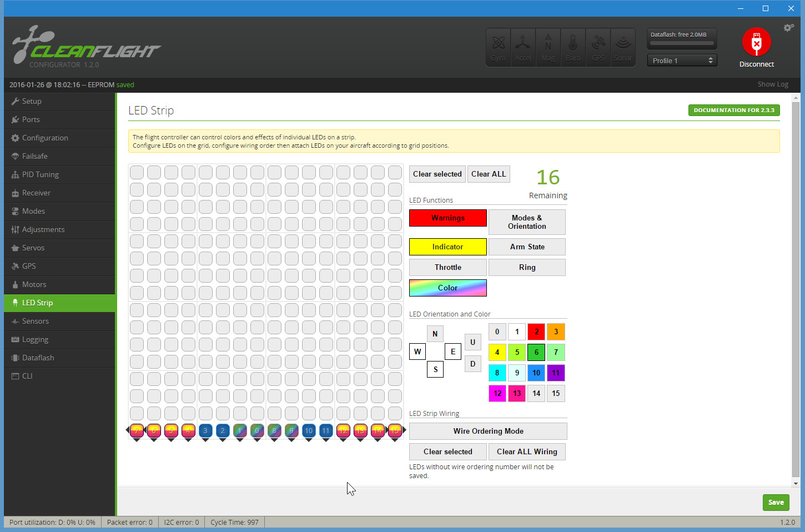The height and width of the screenshot is (532, 805).
Task: Open the Dataflash tab
Action: tap(59, 358)
